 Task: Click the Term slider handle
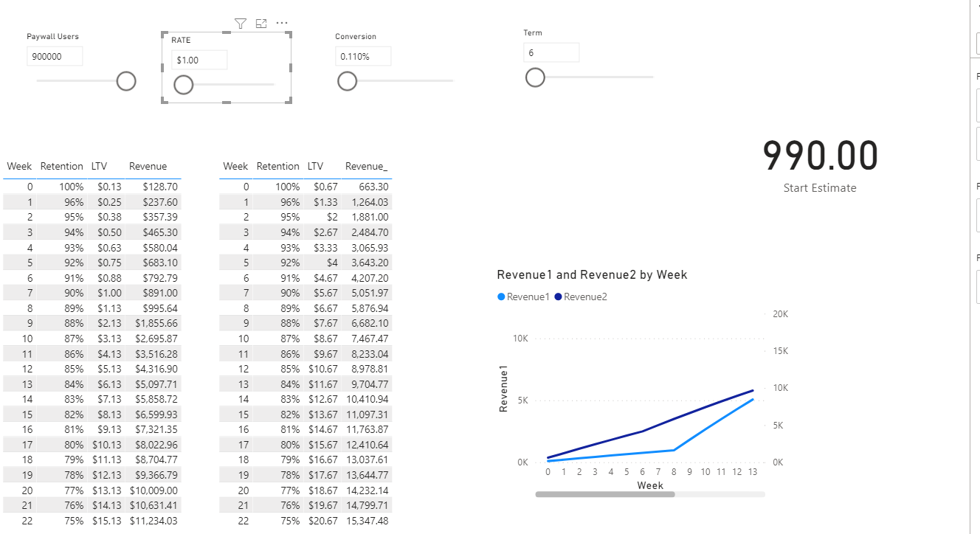pyautogui.click(x=535, y=77)
